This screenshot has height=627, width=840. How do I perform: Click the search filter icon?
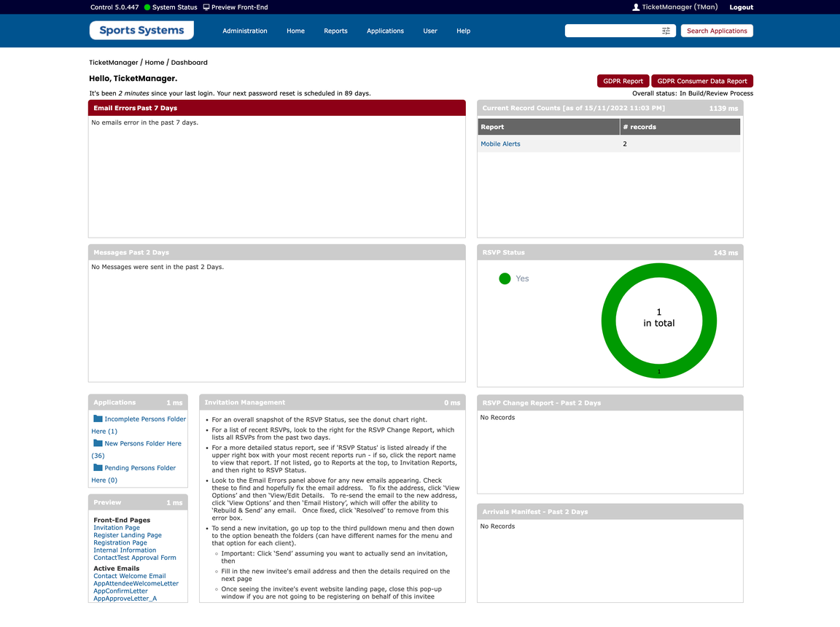666,31
